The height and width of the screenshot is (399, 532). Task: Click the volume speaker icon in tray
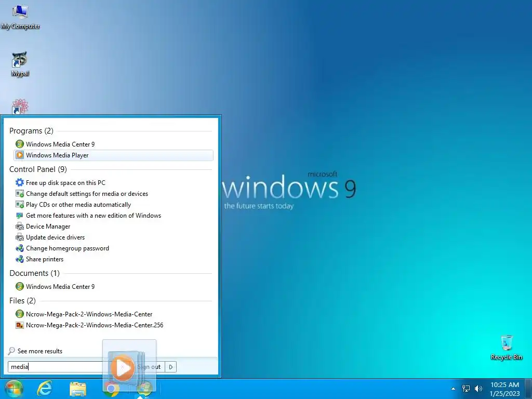point(478,389)
